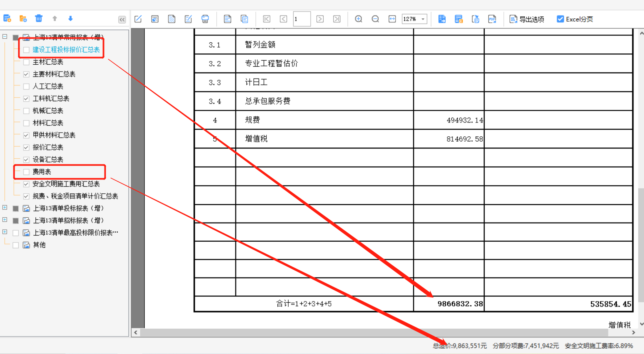Screen dimensions: 644x354
Task: Expand the 上海13清单投标报表 node
Action: point(5,208)
